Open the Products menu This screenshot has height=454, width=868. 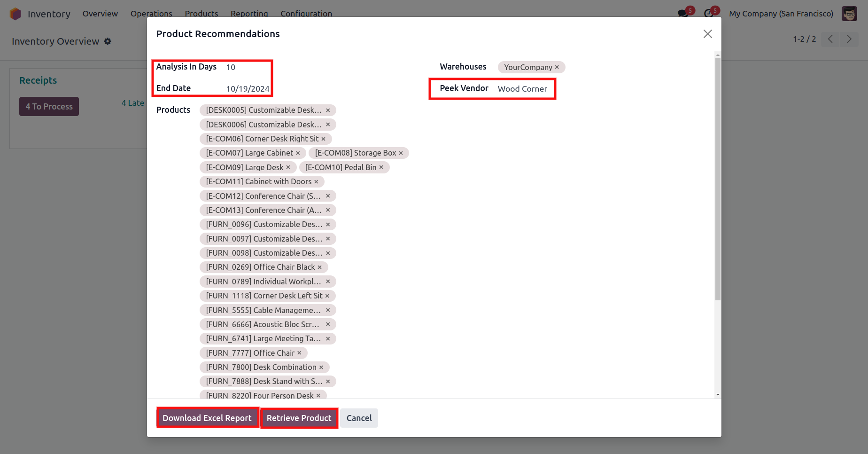[201, 14]
